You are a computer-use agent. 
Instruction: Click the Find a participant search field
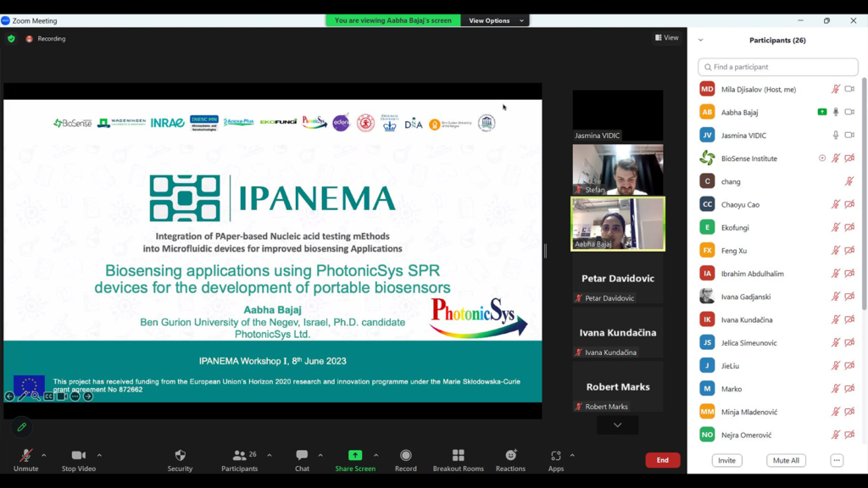pyautogui.click(x=778, y=67)
